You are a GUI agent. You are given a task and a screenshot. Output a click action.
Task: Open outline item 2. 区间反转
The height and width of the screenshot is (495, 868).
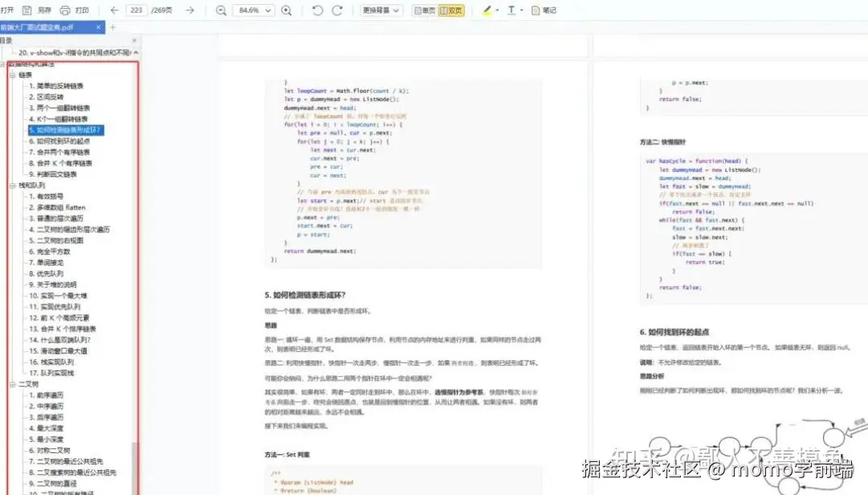click(x=46, y=97)
